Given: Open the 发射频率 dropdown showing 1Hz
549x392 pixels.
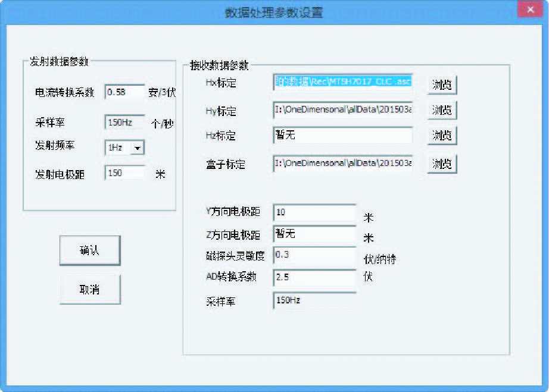Looking at the screenshot, I should [x=138, y=148].
